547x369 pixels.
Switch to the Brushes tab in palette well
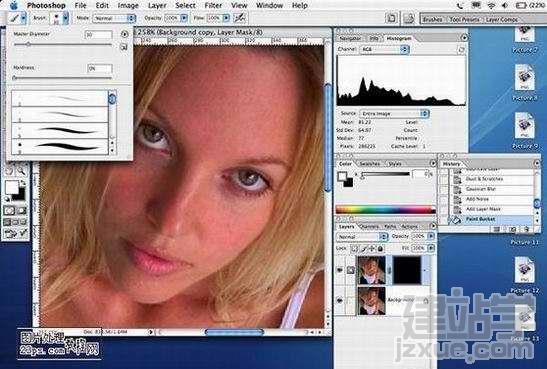coord(432,20)
